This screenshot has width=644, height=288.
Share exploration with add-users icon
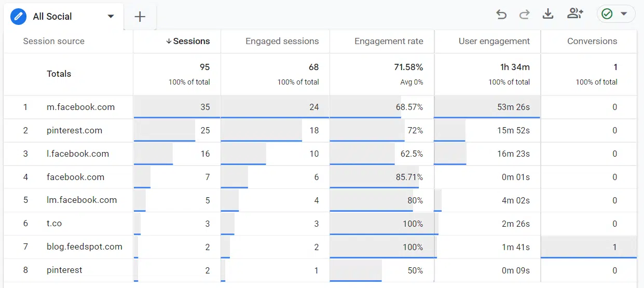[575, 14]
